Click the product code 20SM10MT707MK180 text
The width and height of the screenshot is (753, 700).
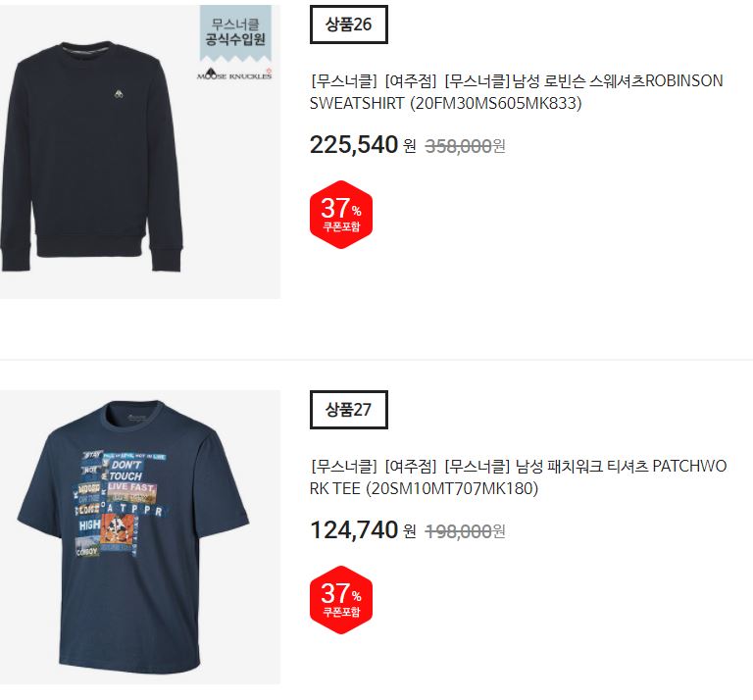pos(452,489)
